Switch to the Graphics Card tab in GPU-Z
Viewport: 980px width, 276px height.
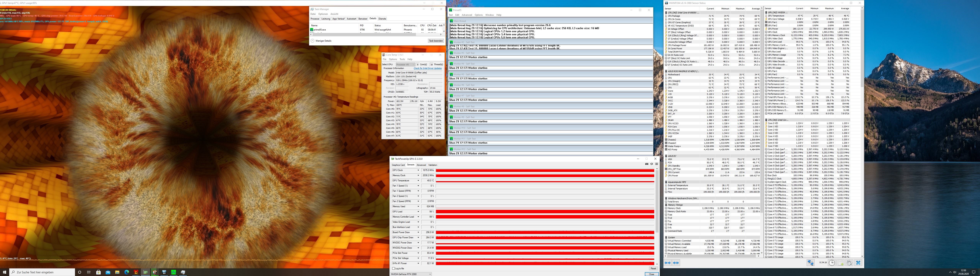[398, 165]
